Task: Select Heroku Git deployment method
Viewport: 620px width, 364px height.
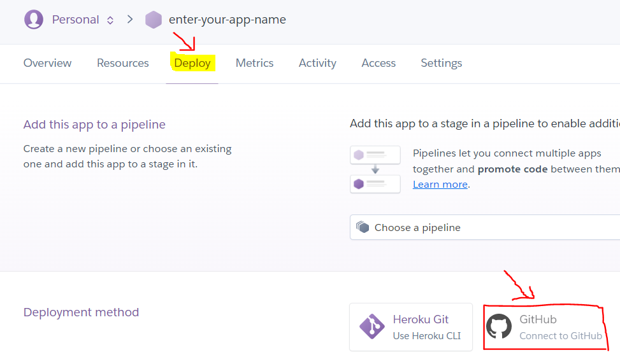Action: point(411,327)
